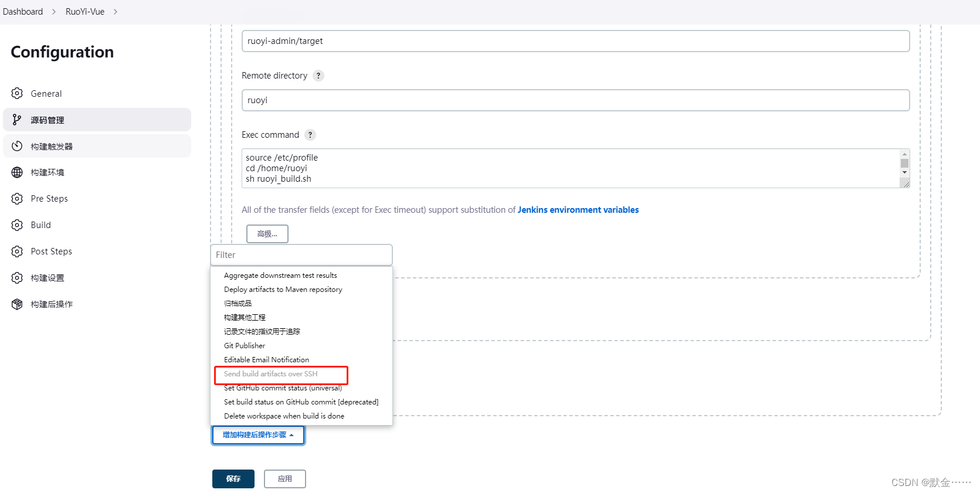Click the Build gear icon
Screen dimensions: 980x493
coord(17,225)
